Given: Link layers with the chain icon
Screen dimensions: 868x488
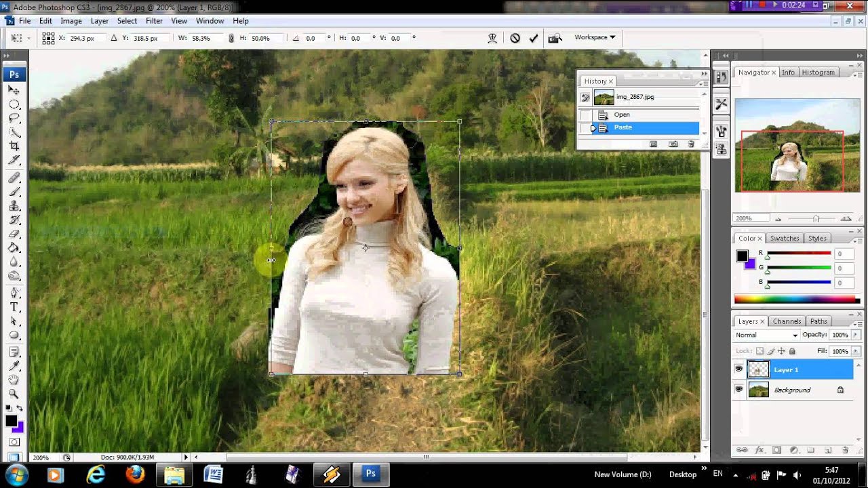Looking at the screenshot, I should [743, 450].
